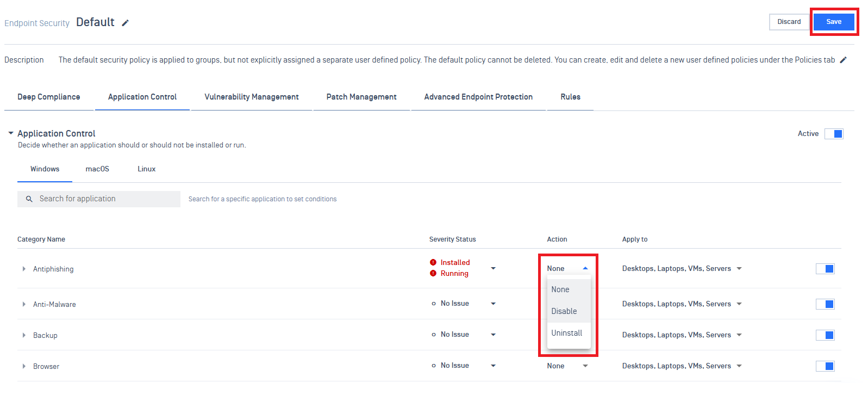Expand the Backup category row
Screen dimensions: 868x401
24,335
